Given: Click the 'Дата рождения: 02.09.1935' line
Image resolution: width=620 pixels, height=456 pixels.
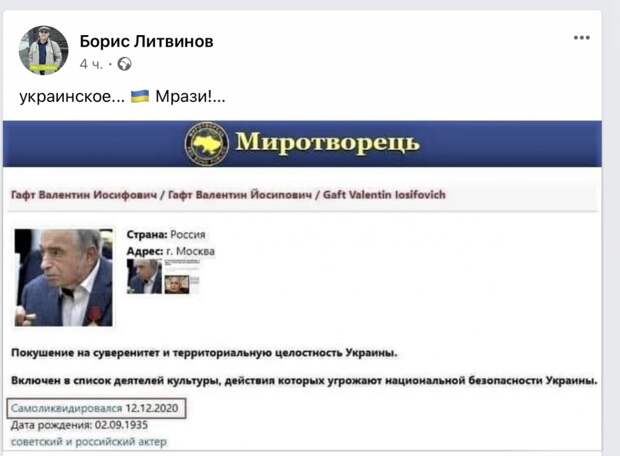Looking at the screenshot, I should [79, 425].
